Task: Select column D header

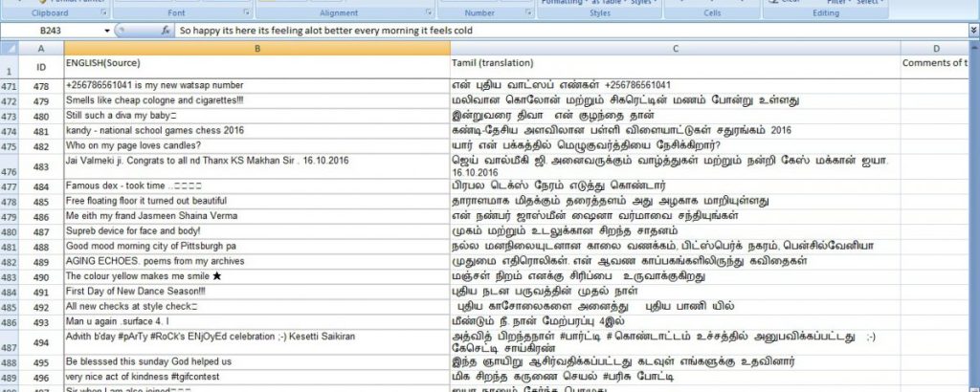Action: click(936, 48)
